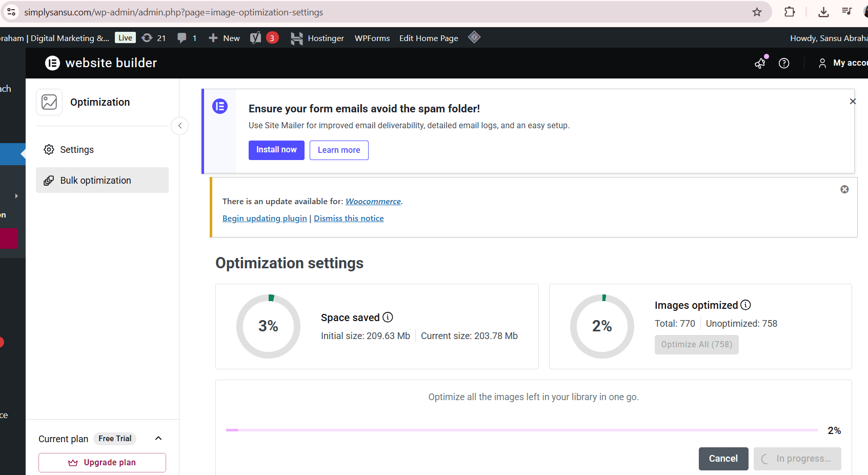
Task: Close the Woocommerce update notice
Action: 844,189
